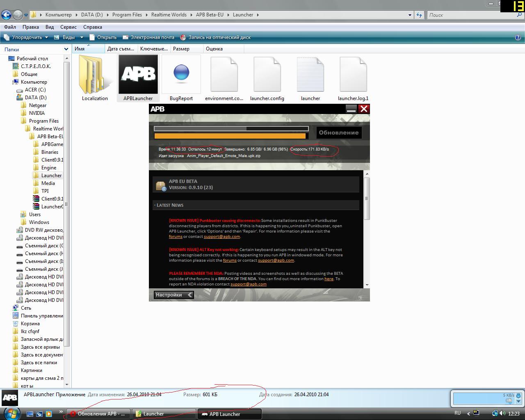
Task: Click the launcher text file icon
Action: pyautogui.click(x=310, y=75)
